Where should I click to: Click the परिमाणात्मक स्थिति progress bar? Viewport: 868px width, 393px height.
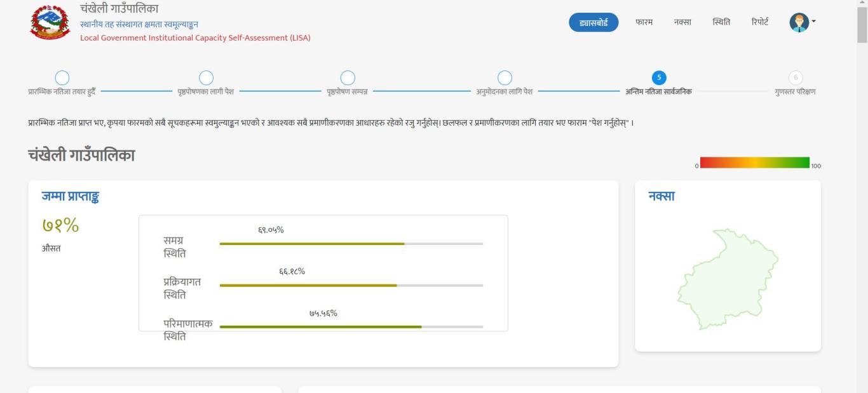coord(351,327)
